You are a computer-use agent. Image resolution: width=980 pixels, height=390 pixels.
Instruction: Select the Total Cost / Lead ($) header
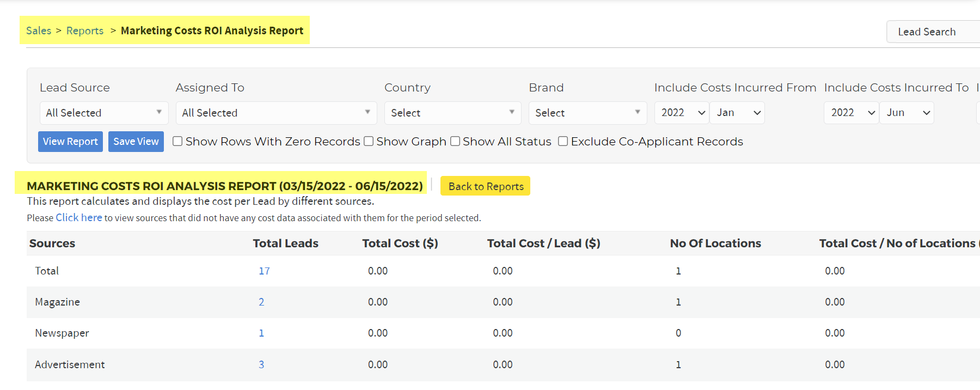(544, 243)
